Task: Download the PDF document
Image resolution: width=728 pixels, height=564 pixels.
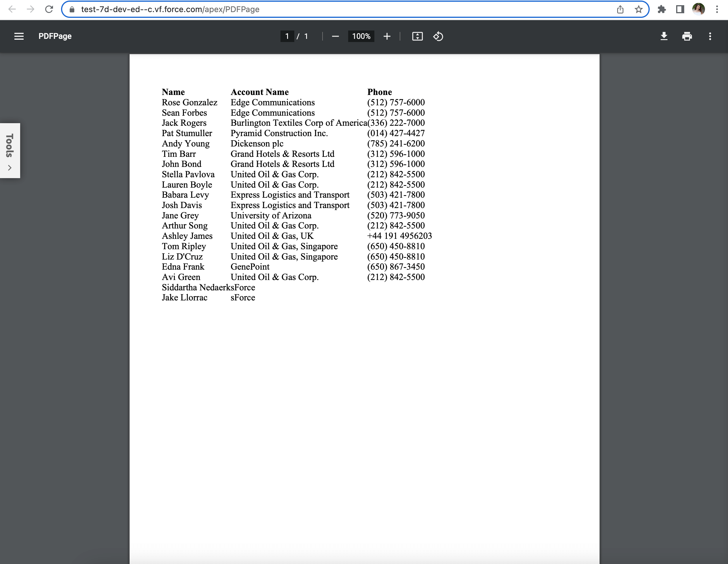Action: pyautogui.click(x=664, y=36)
